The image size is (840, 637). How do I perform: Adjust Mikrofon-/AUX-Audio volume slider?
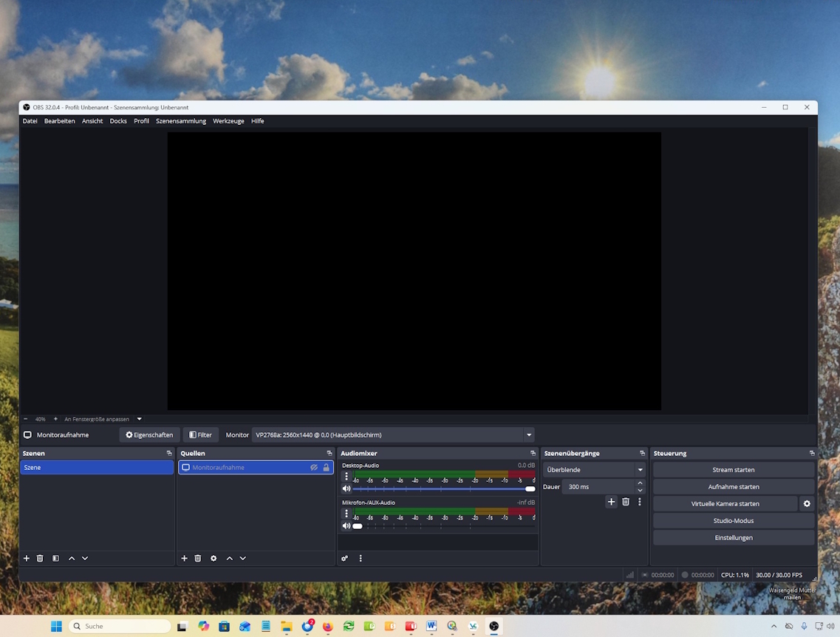tap(443, 526)
